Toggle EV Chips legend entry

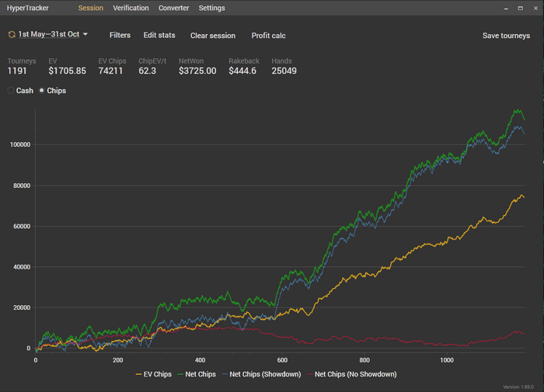(154, 374)
